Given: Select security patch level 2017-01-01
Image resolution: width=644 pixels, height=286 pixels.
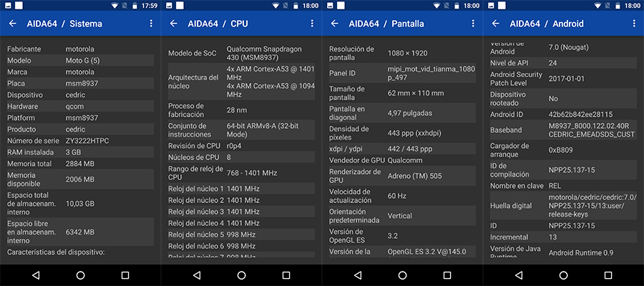Looking at the screenshot, I should point(567,79).
